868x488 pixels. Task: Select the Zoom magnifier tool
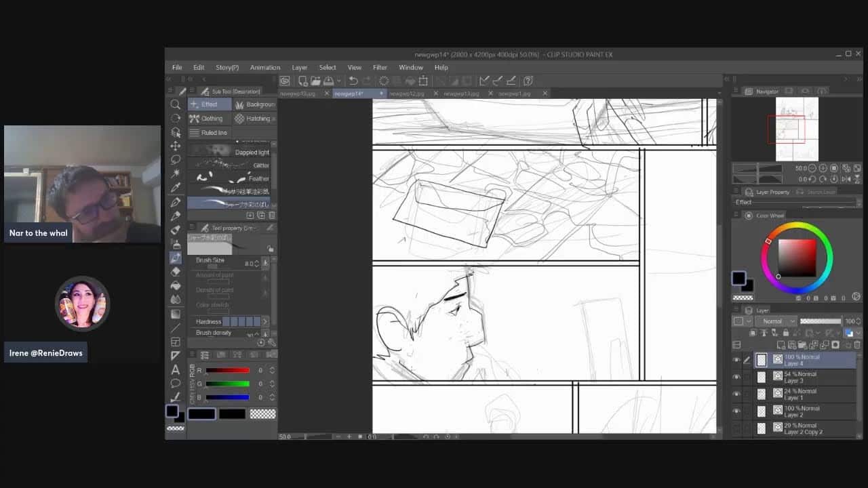176,104
